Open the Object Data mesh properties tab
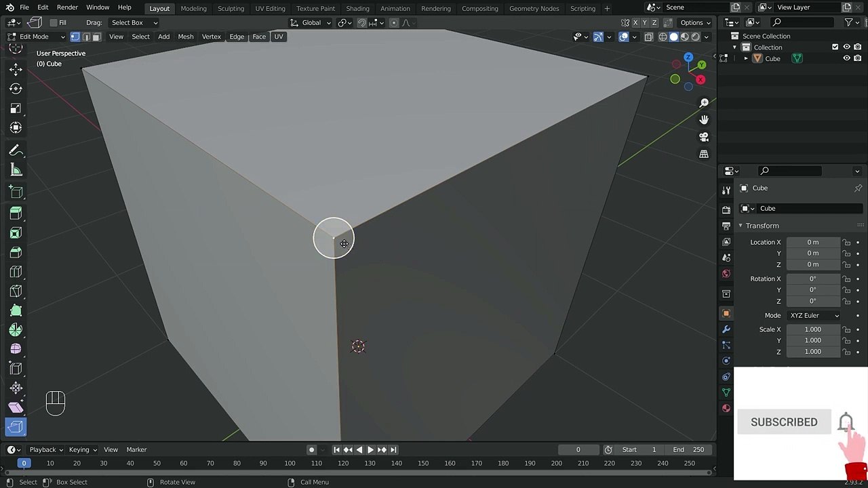The width and height of the screenshot is (868, 488). click(x=726, y=392)
